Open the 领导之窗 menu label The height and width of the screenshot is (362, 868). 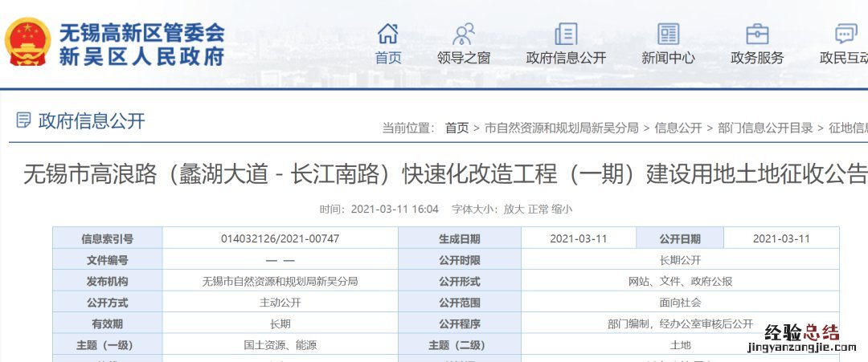(x=464, y=58)
